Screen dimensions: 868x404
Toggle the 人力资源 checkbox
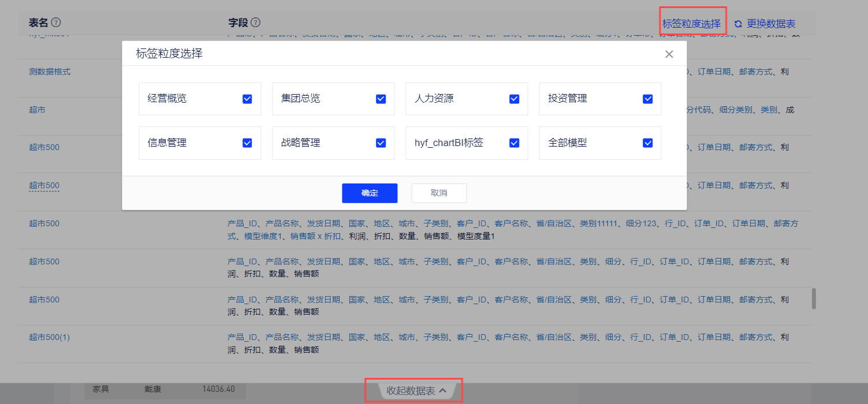[514, 99]
